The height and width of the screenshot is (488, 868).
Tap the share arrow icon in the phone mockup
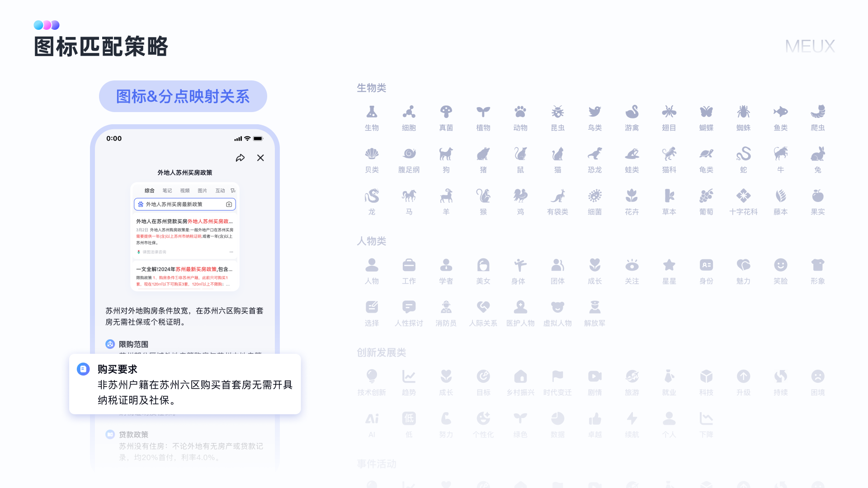(241, 158)
